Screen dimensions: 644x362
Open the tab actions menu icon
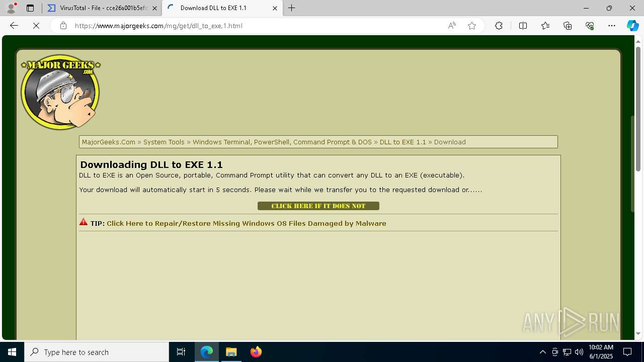coord(30,8)
